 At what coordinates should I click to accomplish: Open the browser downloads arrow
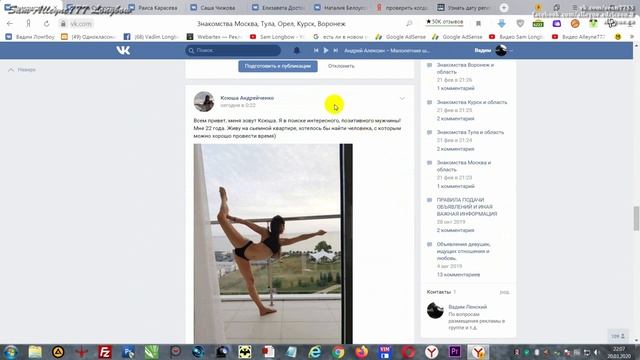502,24
